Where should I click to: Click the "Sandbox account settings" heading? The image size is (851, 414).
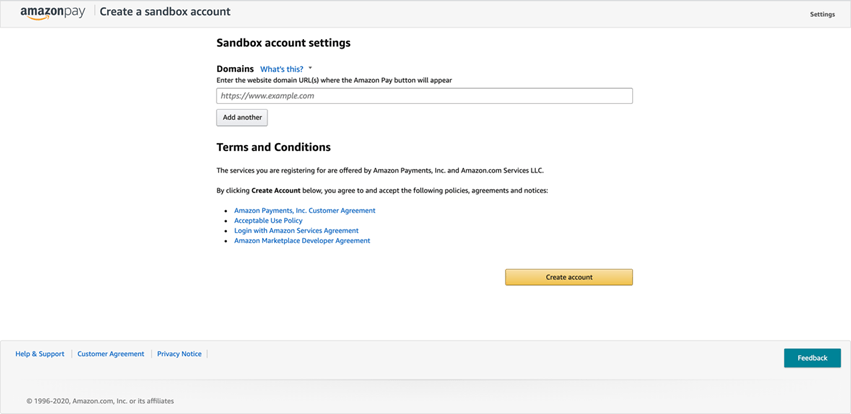pos(283,43)
